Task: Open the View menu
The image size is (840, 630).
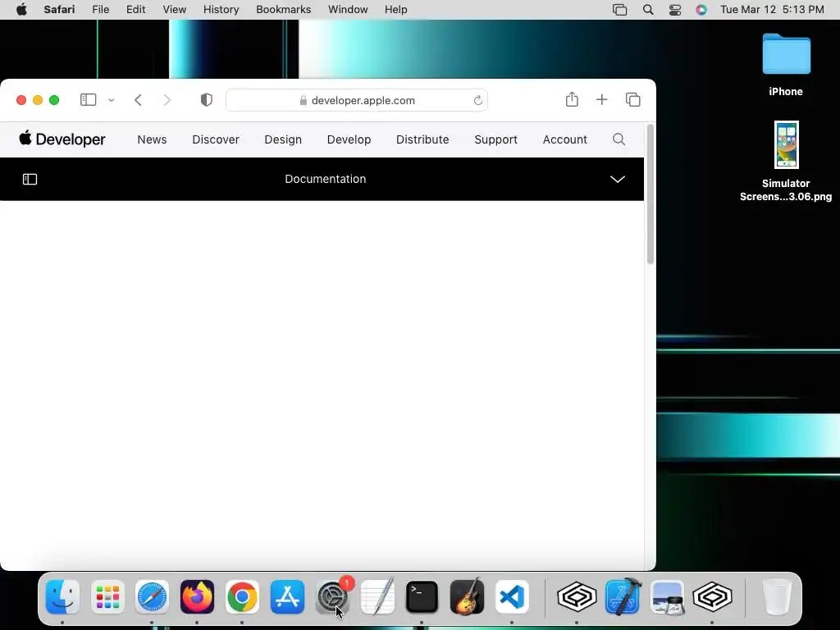Action: 175,10
